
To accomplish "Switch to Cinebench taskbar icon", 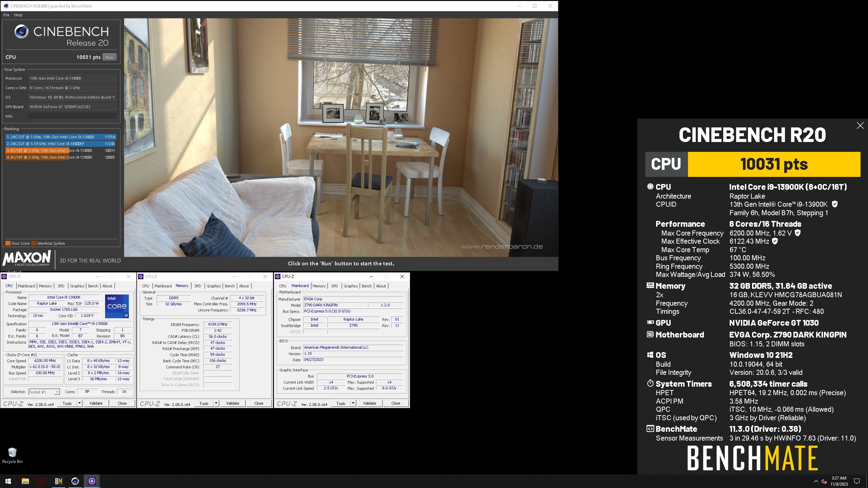I will click(x=75, y=481).
